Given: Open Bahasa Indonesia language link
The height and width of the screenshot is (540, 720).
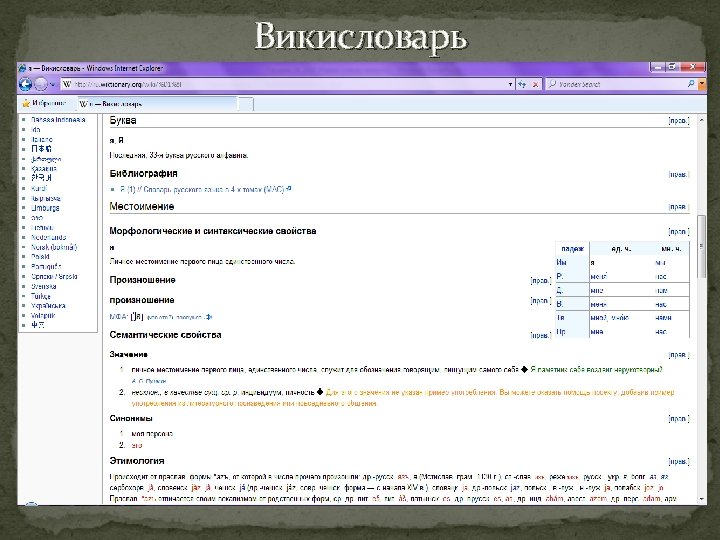Looking at the screenshot, I should coord(58,120).
